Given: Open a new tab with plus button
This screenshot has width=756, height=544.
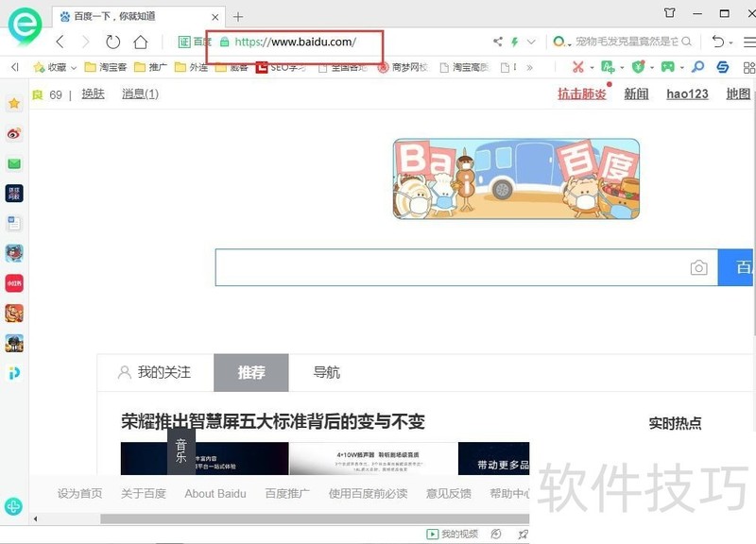Looking at the screenshot, I should tap(238, 17).
